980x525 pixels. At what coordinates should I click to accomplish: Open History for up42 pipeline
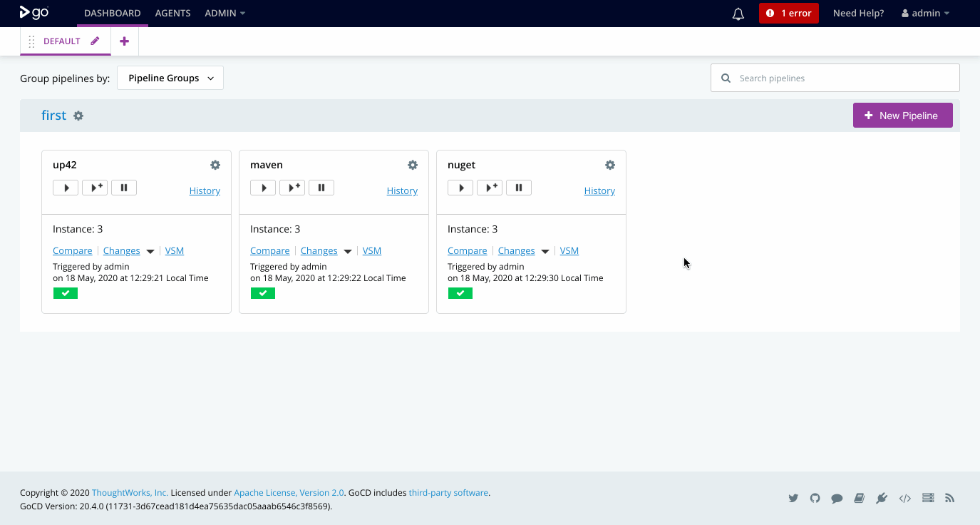coord(205,190)
